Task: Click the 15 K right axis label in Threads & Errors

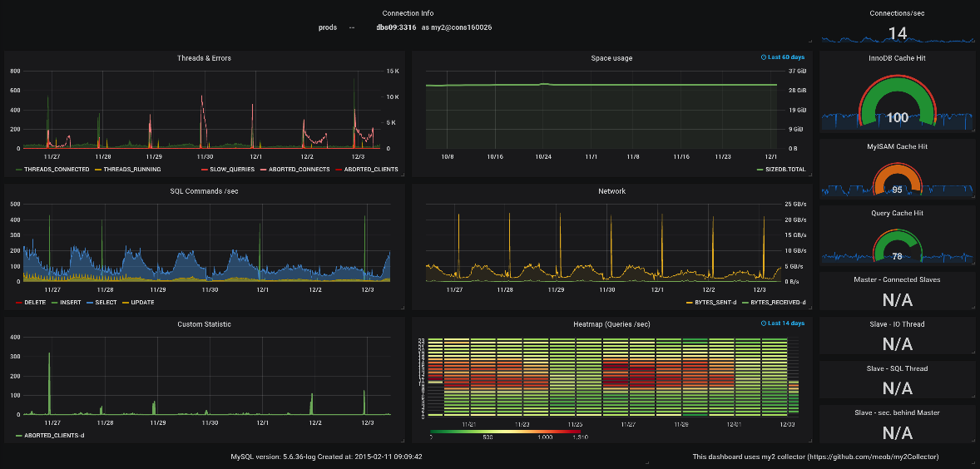Action: [x=393, y=72]
